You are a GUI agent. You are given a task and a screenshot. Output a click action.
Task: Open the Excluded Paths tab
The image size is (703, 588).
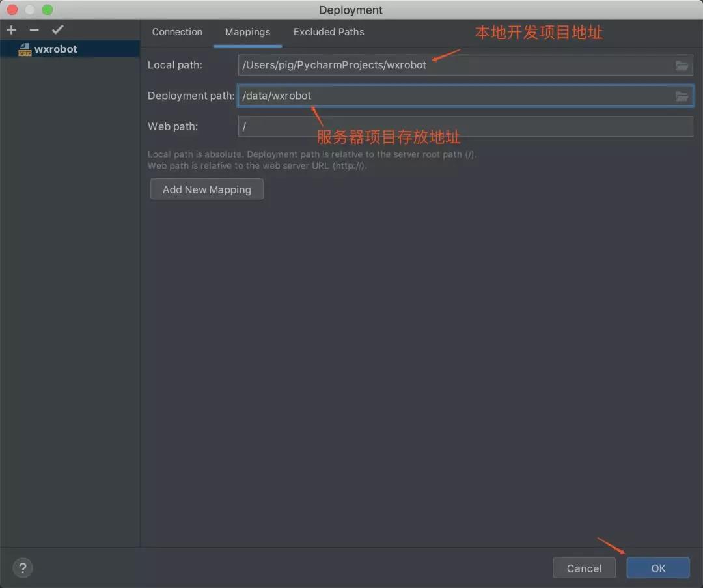click(x=329, y=32)
